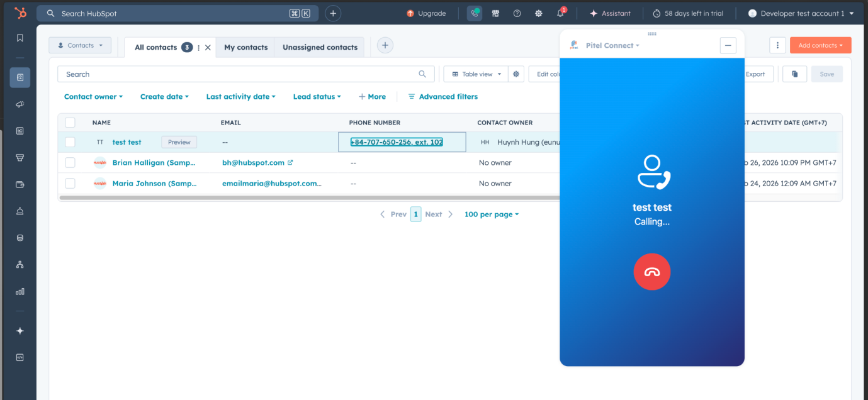Open the Brian Halligan contact link
This screenshot has height=400, width=868.
[x=154, y=162]
